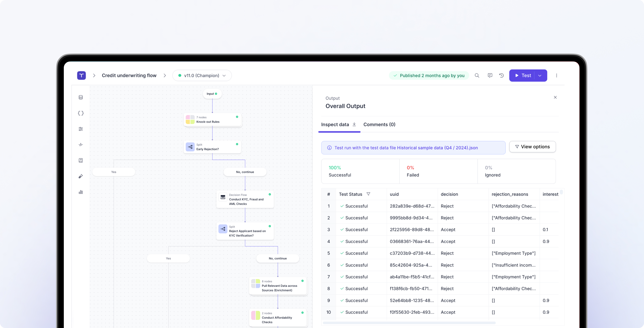Expand the v11.0 (Champion) version dropdown
The width and height of the screenshot is (644, 328).
(x=202, y=75)
